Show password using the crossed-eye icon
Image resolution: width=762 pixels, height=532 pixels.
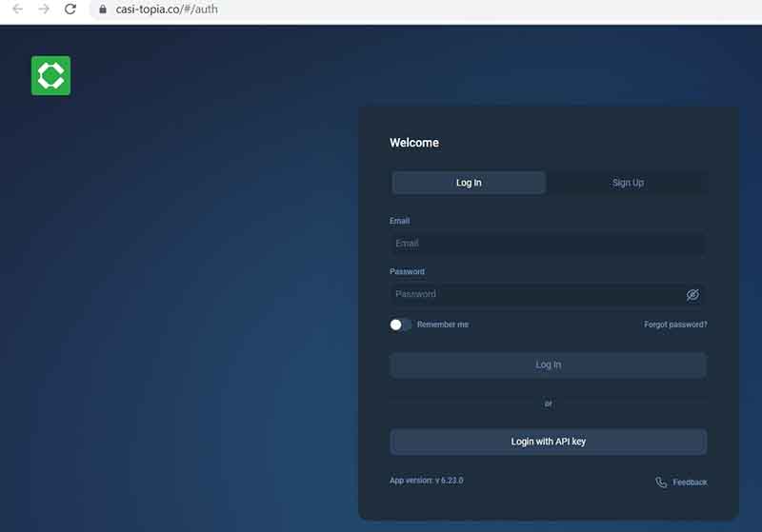692,295
